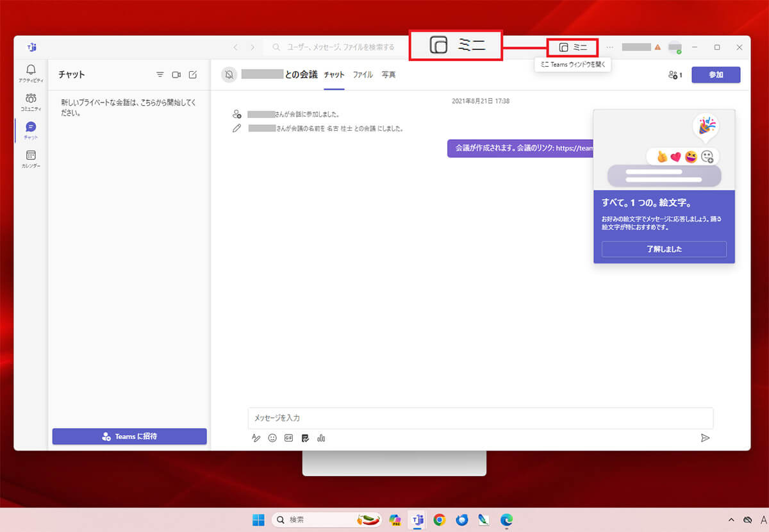
Task: Dismiss the emoji tip with 了解しました
Action: (x=664, y=249)
